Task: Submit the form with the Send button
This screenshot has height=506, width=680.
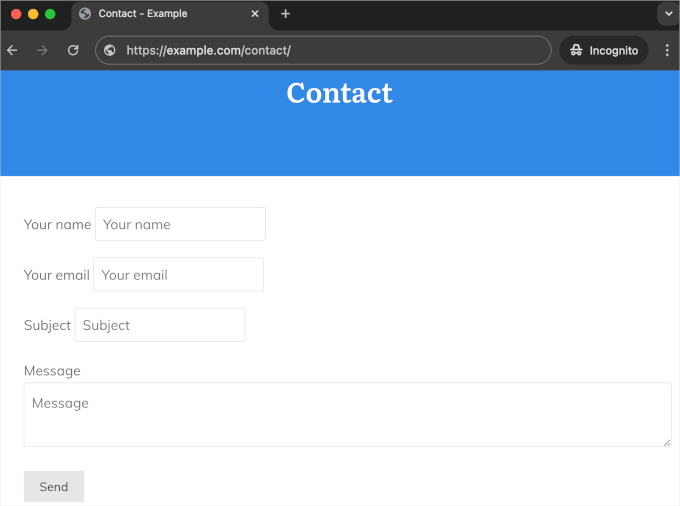Action: 54,486
